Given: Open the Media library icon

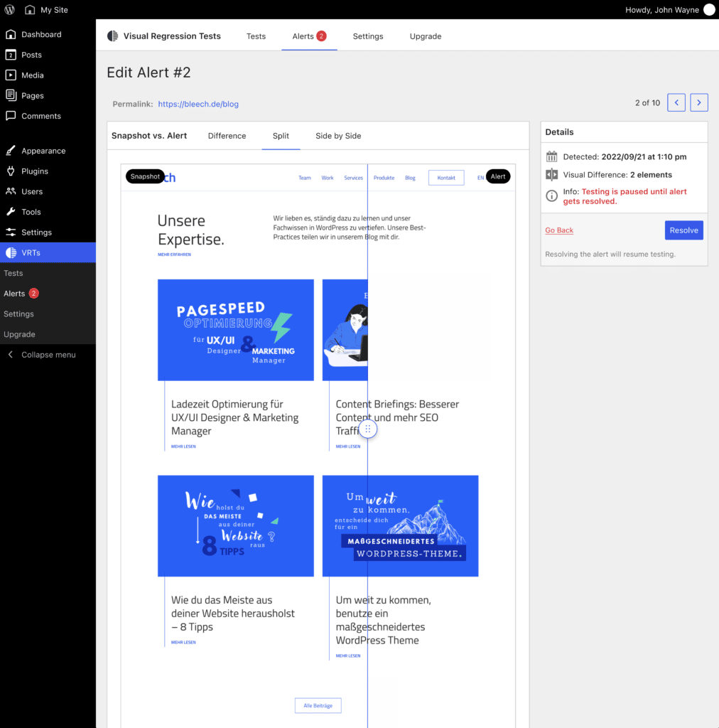Looking at the screenshot, I should coord(11,75).
